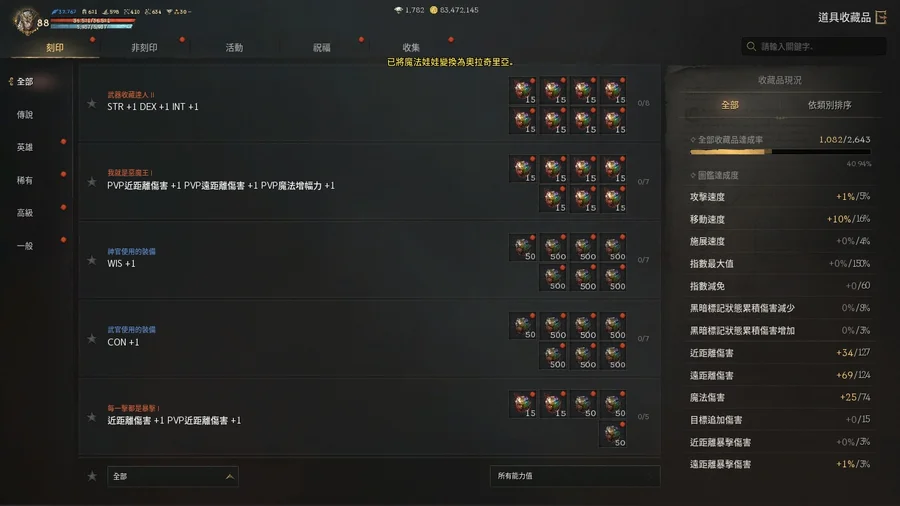
Task: Toggle favorite star for STR +1 DEX +1 INT +1 entry
Action: (x=92, y=104)
